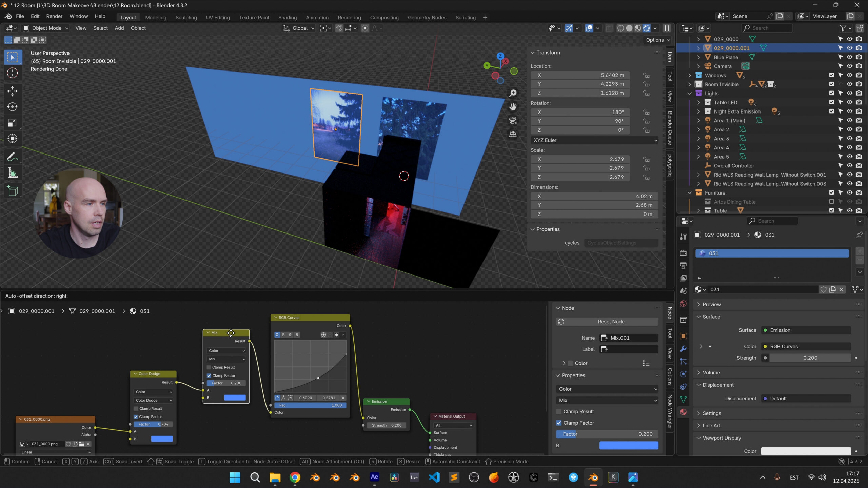Viewport: 868px width, 488px height.
Task: Open the Modifiers wrench properties tab
Action: click(x=683, y=349)
